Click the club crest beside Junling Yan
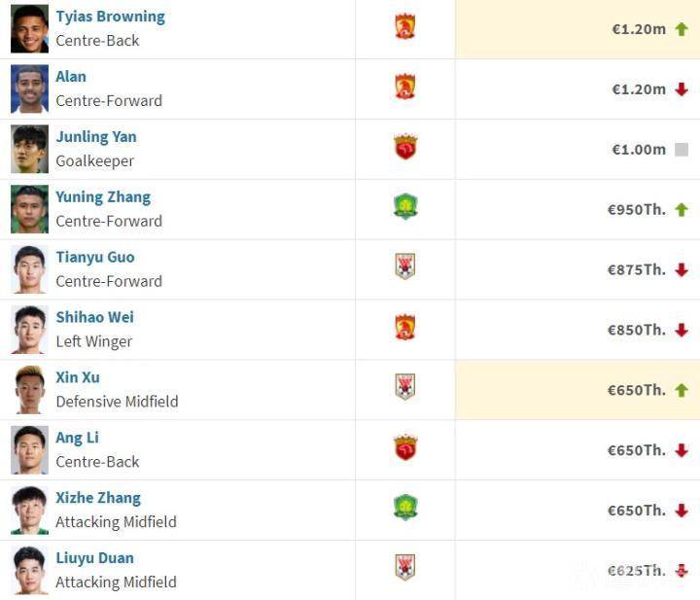700x600 pixels. click(404, 147)
